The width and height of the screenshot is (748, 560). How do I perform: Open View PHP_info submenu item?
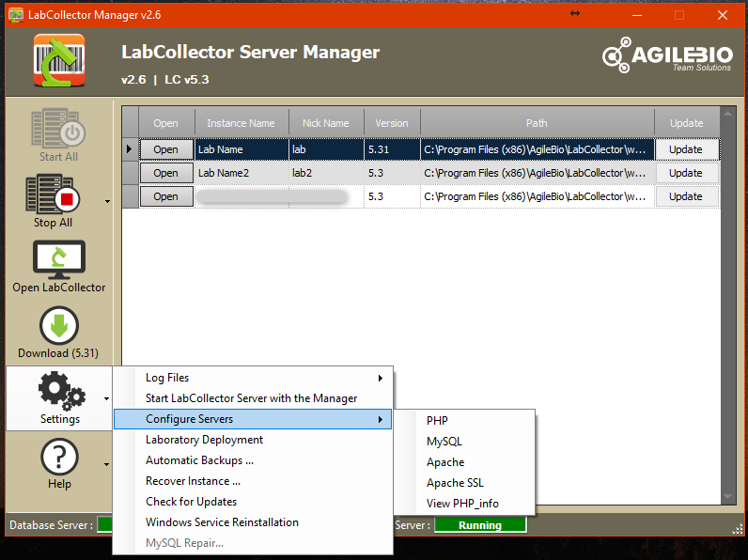pos(464,504)
